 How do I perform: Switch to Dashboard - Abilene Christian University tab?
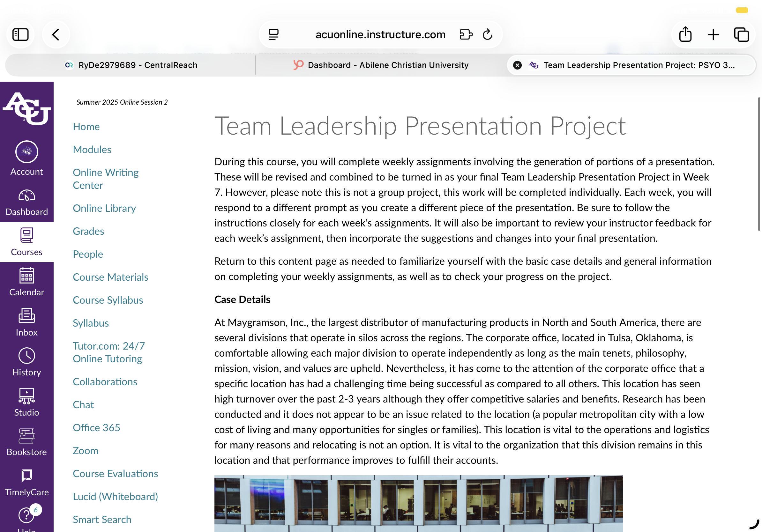(381, 65)
